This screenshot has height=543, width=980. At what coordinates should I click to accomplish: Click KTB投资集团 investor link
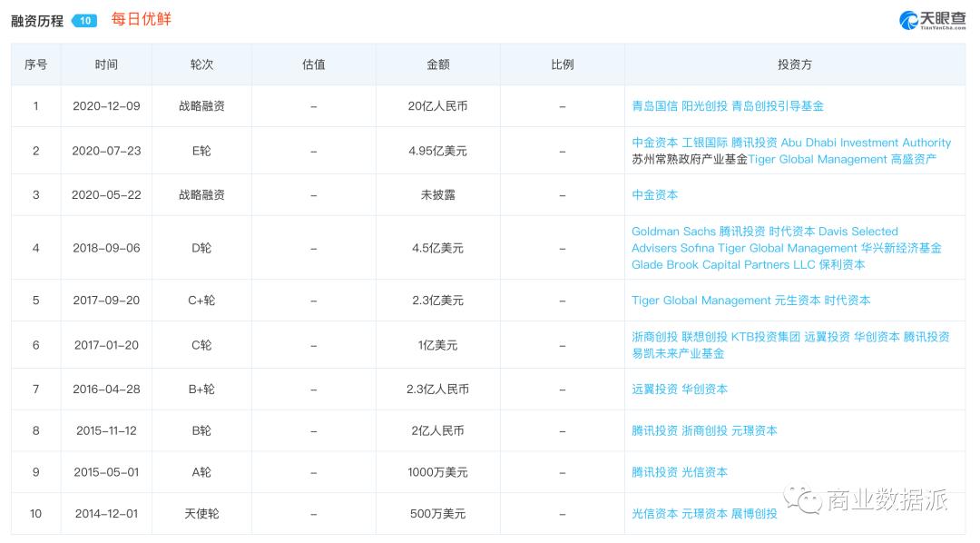click(x=766, y=337)
